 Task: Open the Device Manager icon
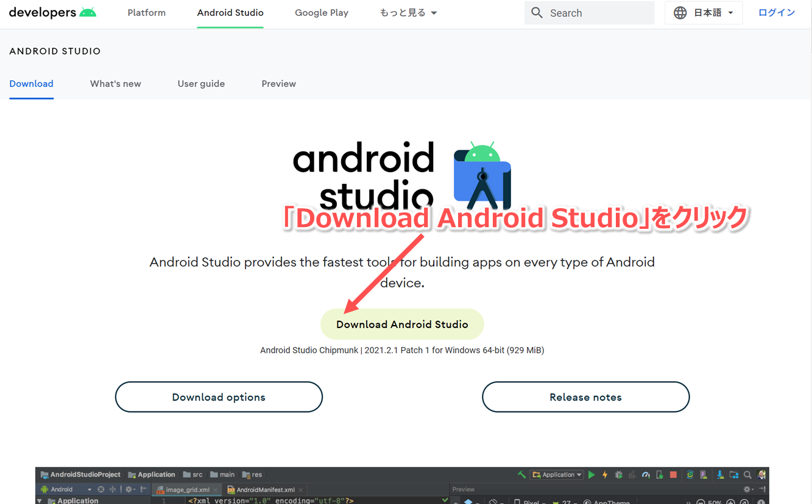(x=705, y=474)
